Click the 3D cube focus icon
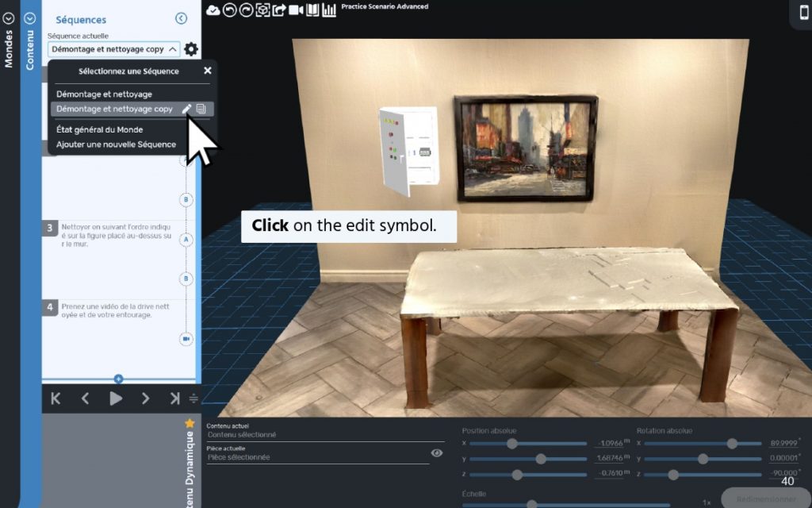Image resolution: width=812 pixels, height=508 pixels. pos(262,10)
